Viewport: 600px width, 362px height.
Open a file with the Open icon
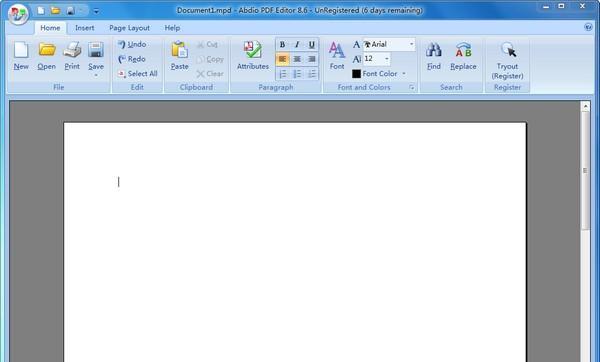(x=47, y=50)
